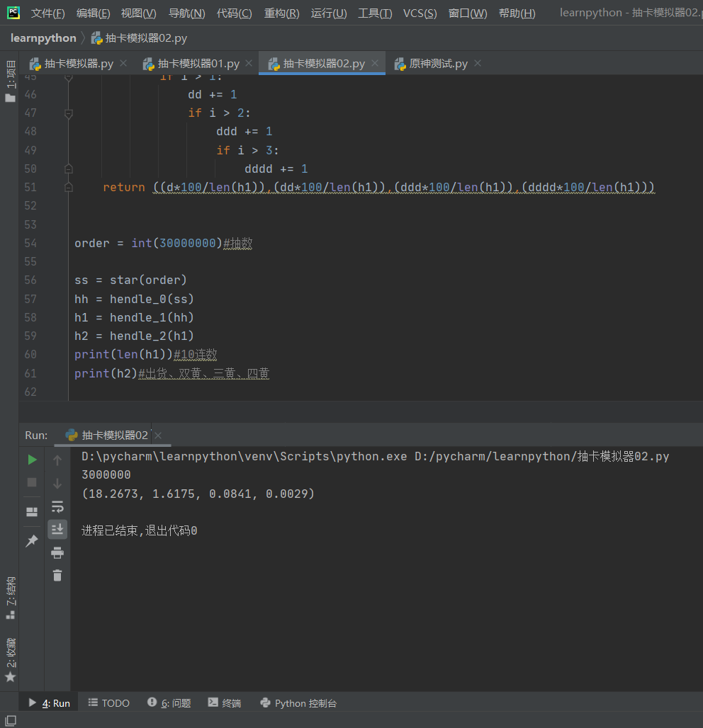Viewport: 703px width, 728px height.
Task: Open the 工具(T) menu
Action: [375, 13]
